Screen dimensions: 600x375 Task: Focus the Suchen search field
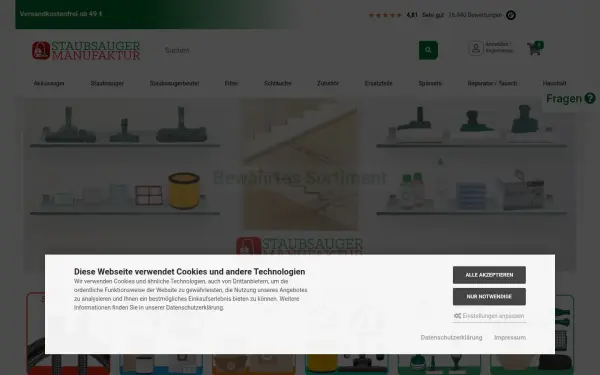(290, 50)
